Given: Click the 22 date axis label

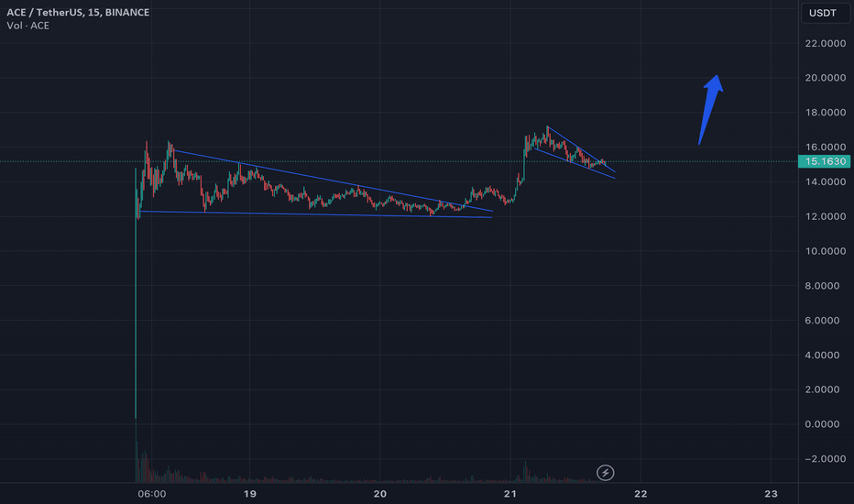Looking at the screenshot, I should [640, 494].
